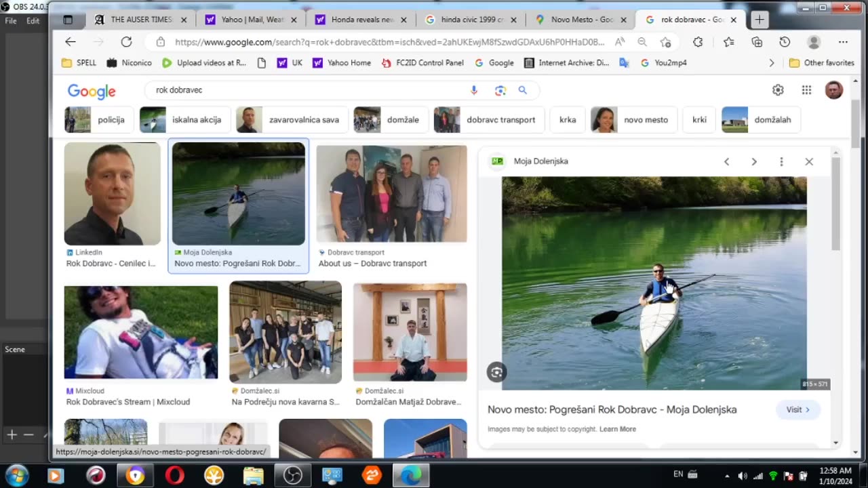Search by image with Google Lens icon
The height and width of the screenshot is (488, 868).
(x=500, y=90)
